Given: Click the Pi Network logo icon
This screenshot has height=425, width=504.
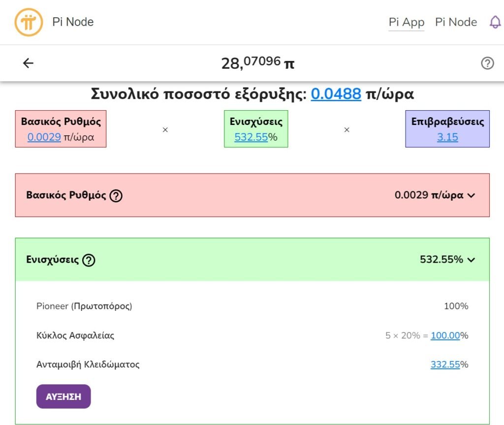Looking at the screenshot, I should (29, 22).
